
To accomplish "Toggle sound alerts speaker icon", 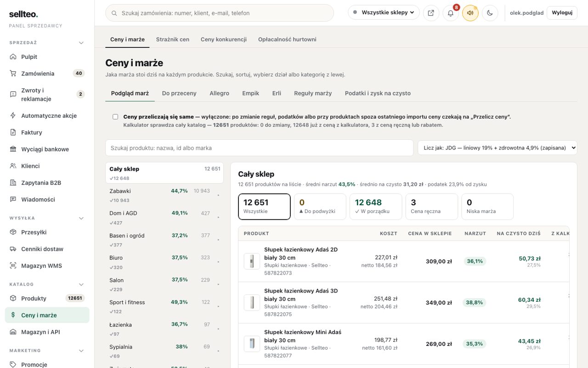I will point(470,13).
